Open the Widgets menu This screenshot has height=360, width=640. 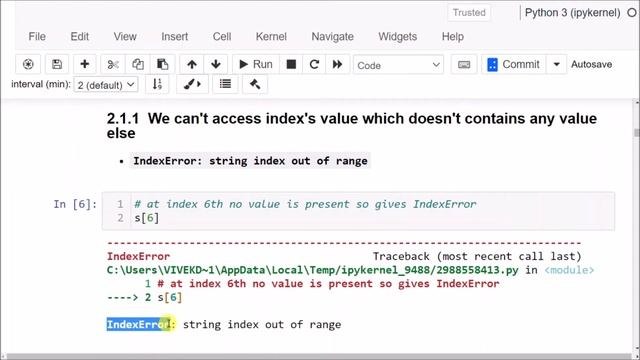[x=398, y=36]
